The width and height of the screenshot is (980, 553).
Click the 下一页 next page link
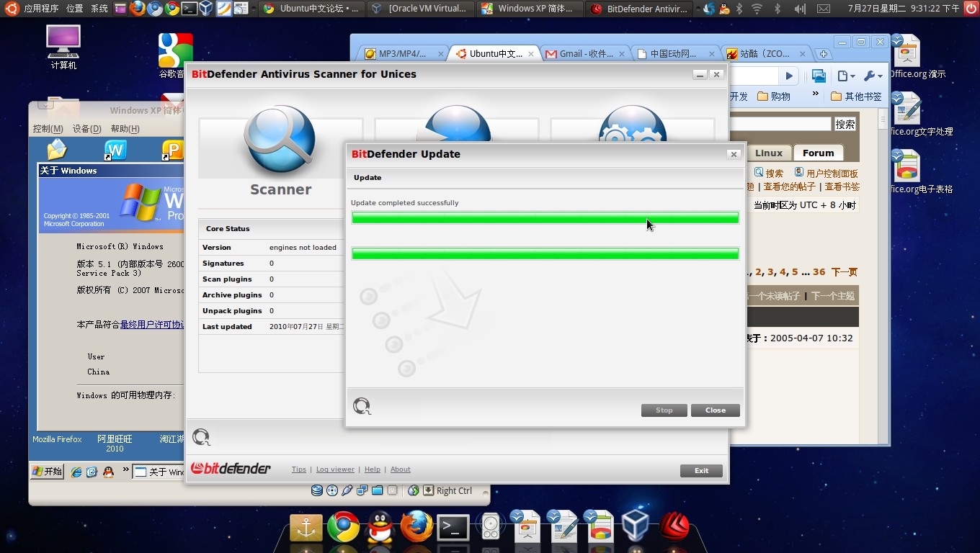[x=845, y=272]
